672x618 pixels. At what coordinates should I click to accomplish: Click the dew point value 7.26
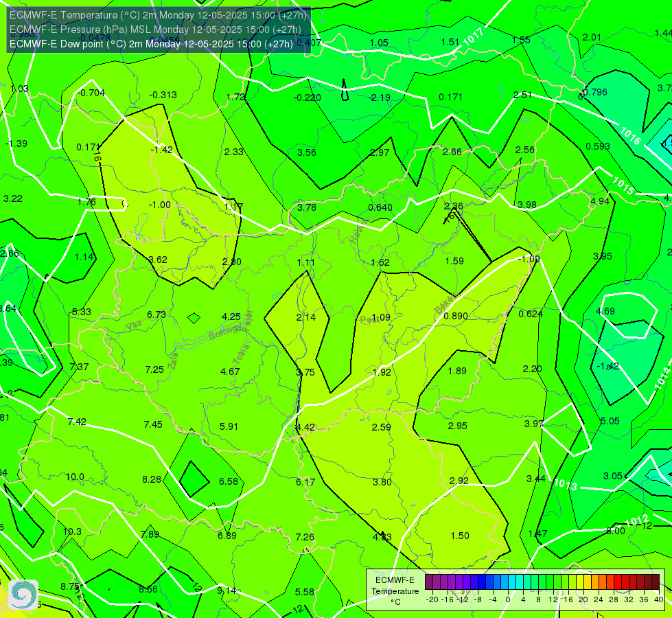pos(305,538)
